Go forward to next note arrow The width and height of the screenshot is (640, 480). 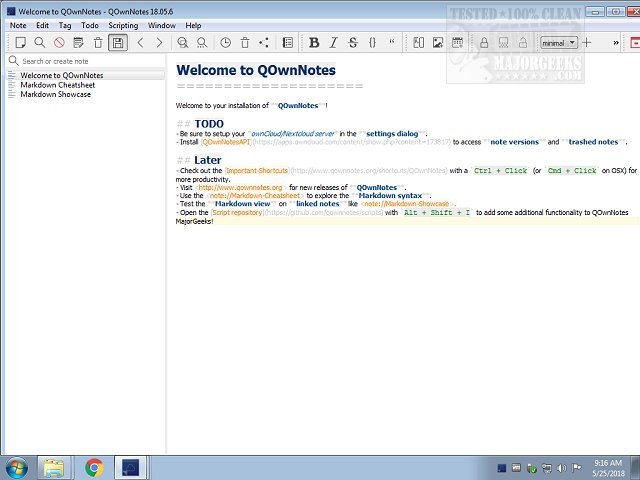pyautogui.click(x=159, y=43)
